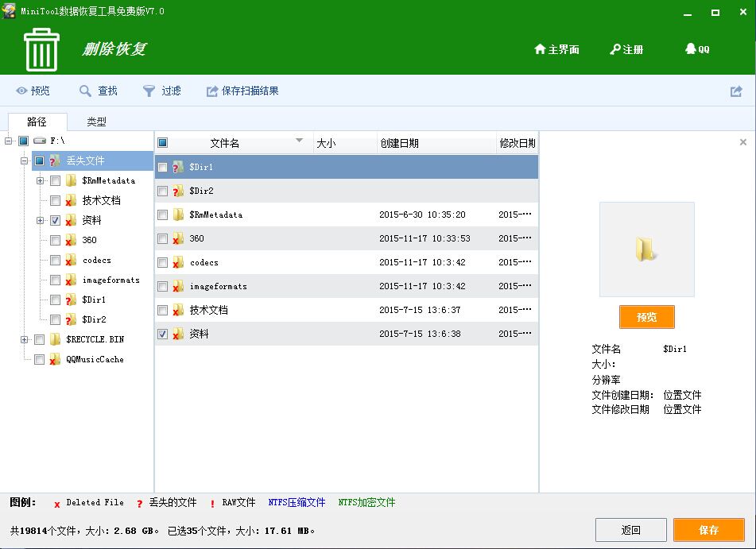Click the NTFS压缩文件 legend text
This screenshot has height=549, width=756.
point(297,502)
